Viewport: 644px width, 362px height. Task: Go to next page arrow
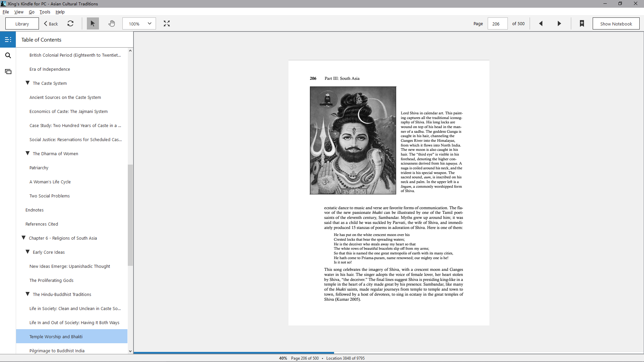coord(559,23)
